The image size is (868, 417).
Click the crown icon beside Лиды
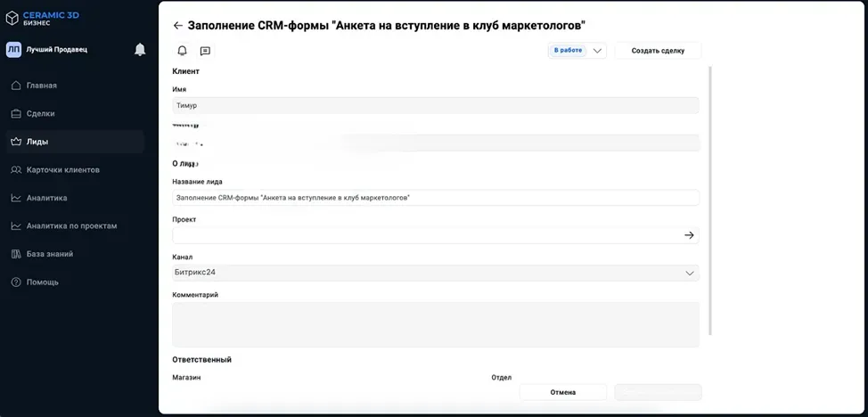(x=16, y=142)
